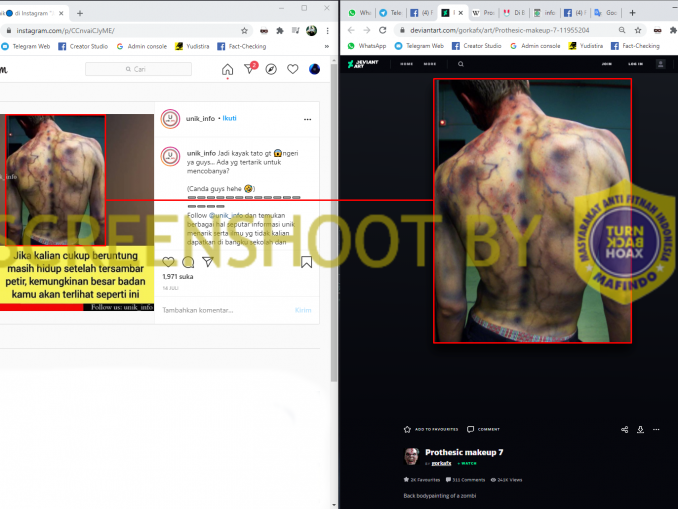The image size is (678, 509).
Task: Switch to WhatsApp tab in right browser
Action: pos(360,13)
